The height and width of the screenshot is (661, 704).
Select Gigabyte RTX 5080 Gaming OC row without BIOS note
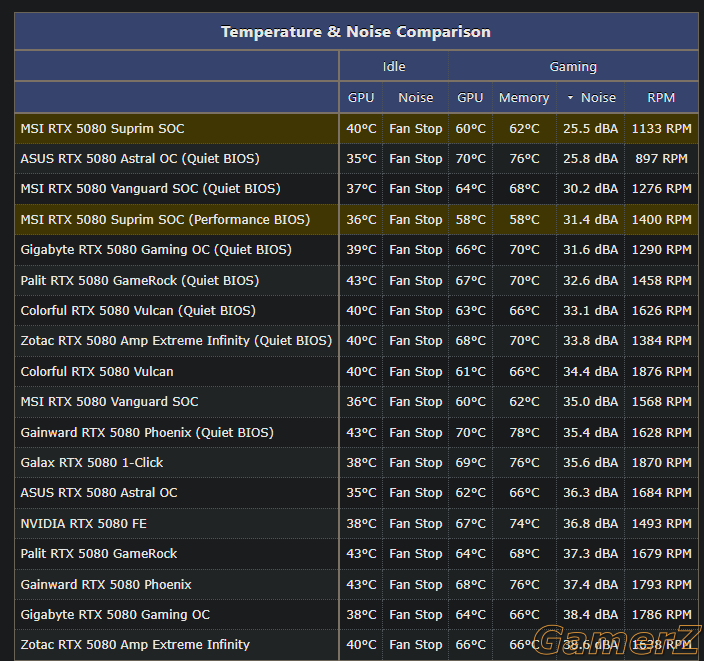[x=115, y=615]
